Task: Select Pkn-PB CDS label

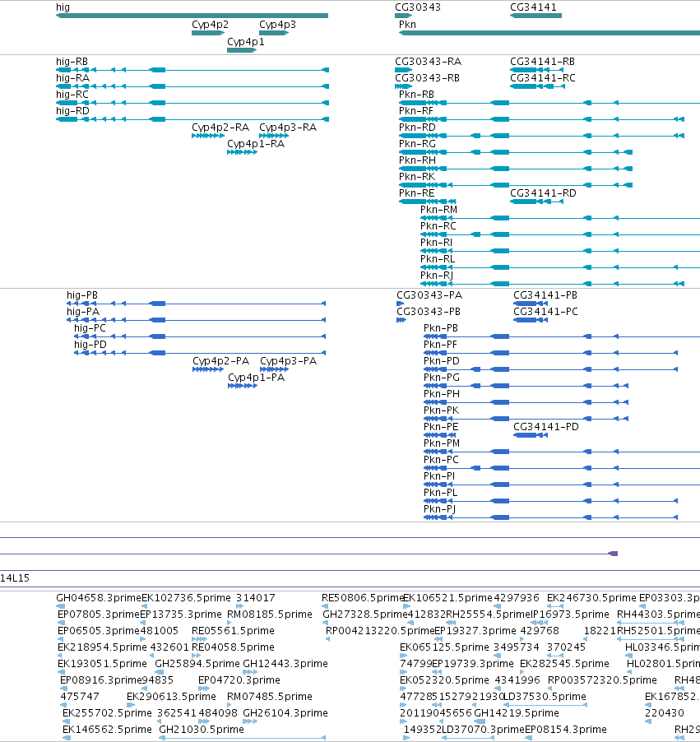Action: 441,328
